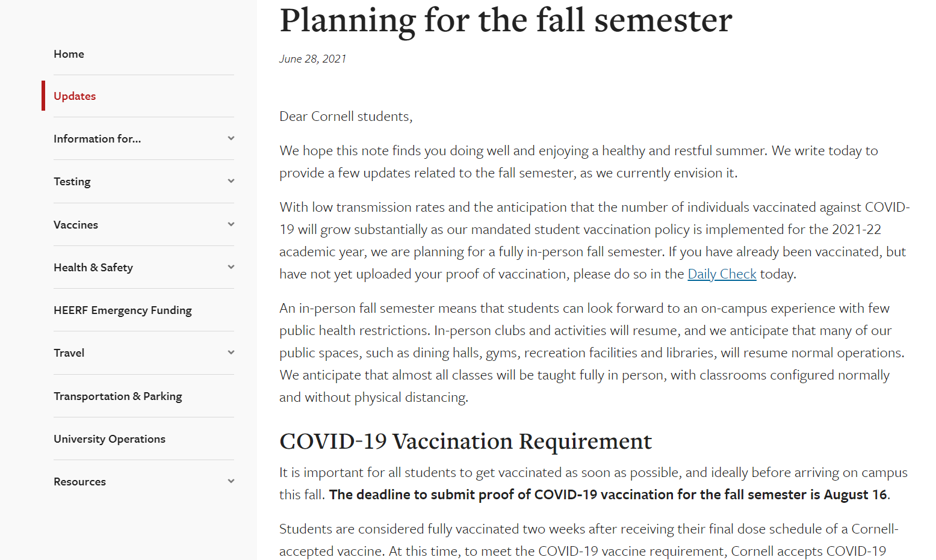936x560 pixels.
Task: Open the Vaccines menu label
Action: coord(76,225)
